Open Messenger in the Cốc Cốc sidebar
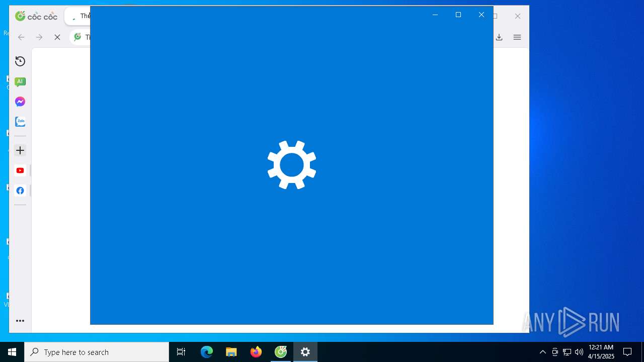This screenshot has width=644, height=362. (20, 102)
